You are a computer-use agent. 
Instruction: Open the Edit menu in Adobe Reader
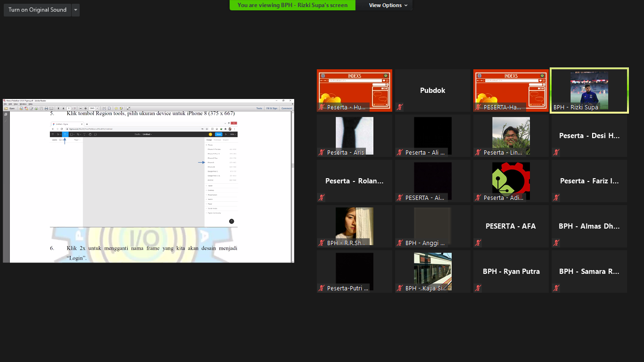(10, 104)
